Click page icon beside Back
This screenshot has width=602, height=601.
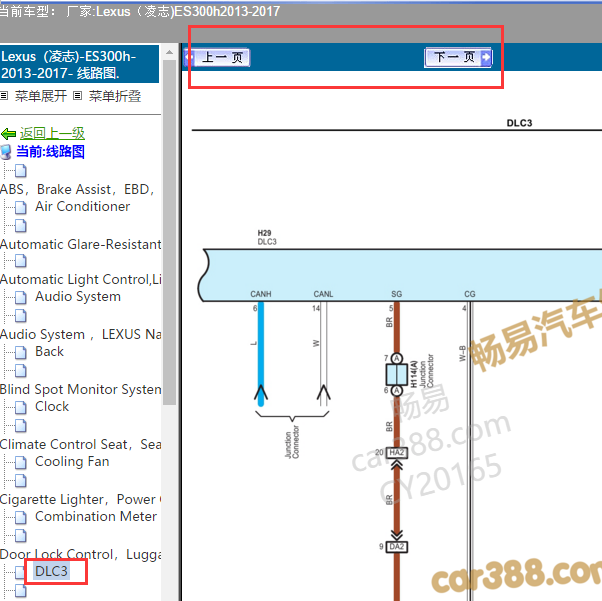point(21,352)
